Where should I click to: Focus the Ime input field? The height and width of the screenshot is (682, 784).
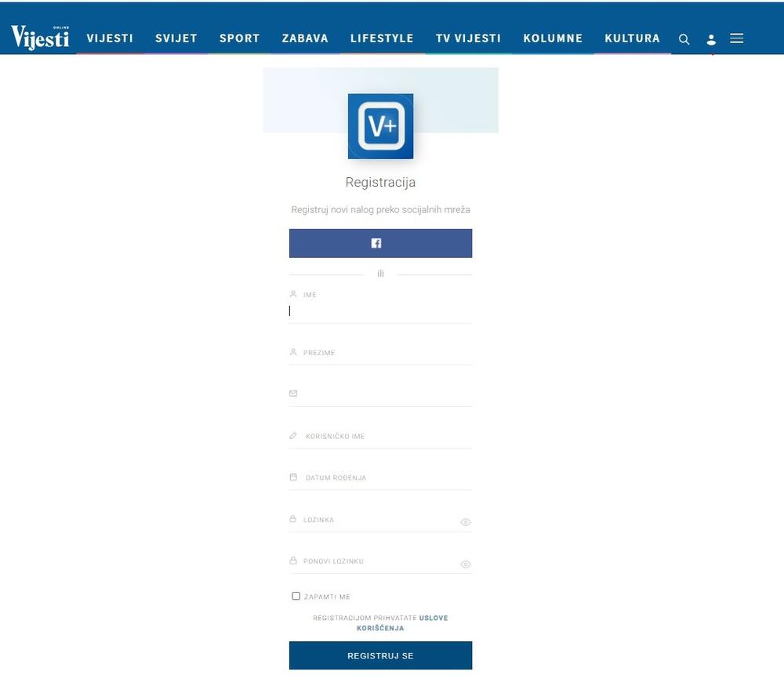380,311
